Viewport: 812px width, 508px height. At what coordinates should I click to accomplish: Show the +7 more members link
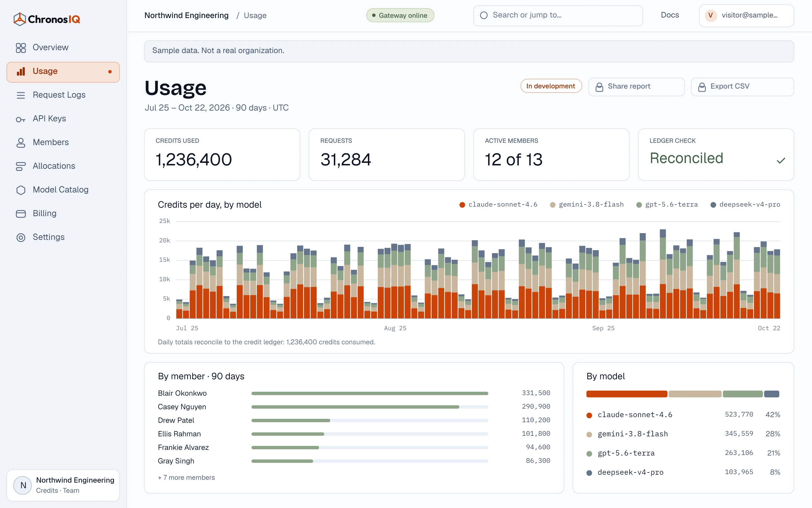pos(186,478)
